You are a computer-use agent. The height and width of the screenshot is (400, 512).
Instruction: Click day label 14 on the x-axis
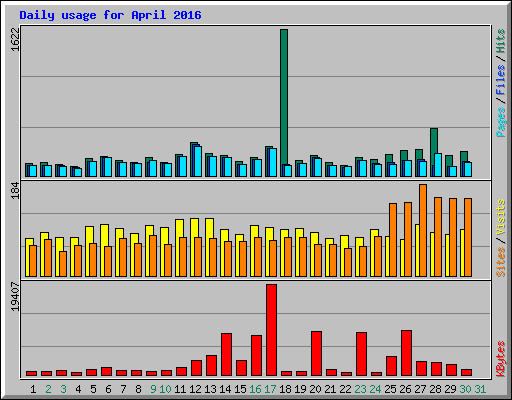(x=225, y=389)
